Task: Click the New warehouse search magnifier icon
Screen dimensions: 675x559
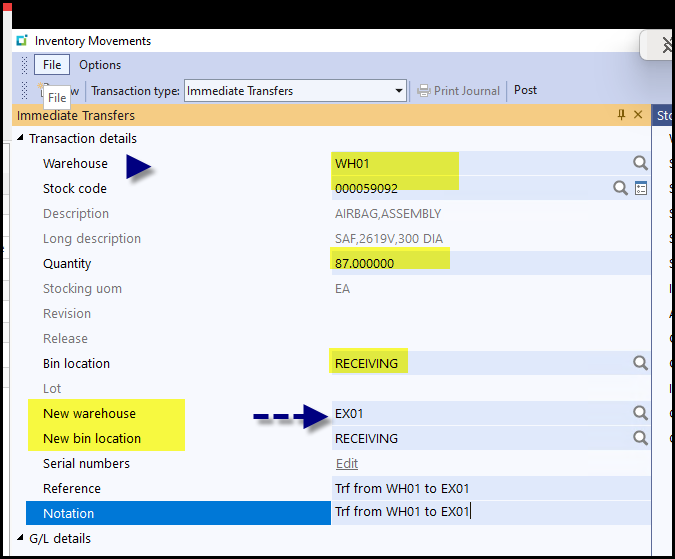Action: [x=639, y=413]
